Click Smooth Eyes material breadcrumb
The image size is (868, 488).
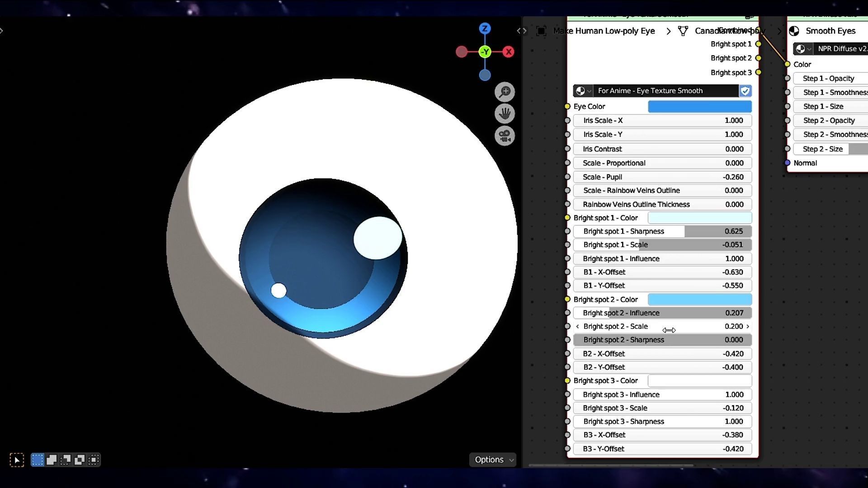[830, 31]
